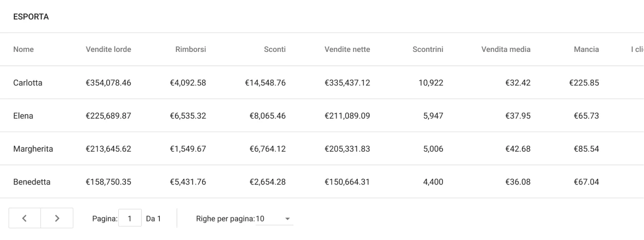Click Carlotta's net sales €335,437.12
This screenshot has height=240, width=644.
tap(347, 83)
